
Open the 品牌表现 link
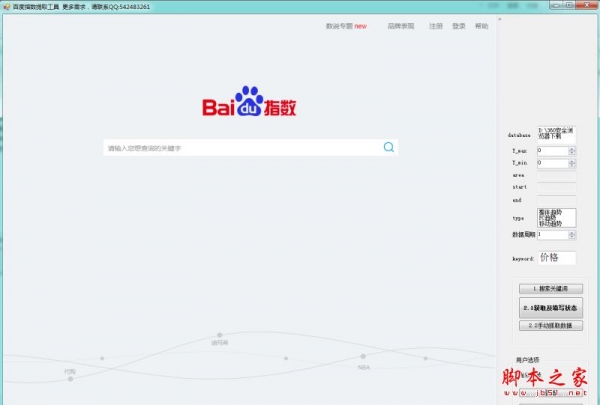401,26
